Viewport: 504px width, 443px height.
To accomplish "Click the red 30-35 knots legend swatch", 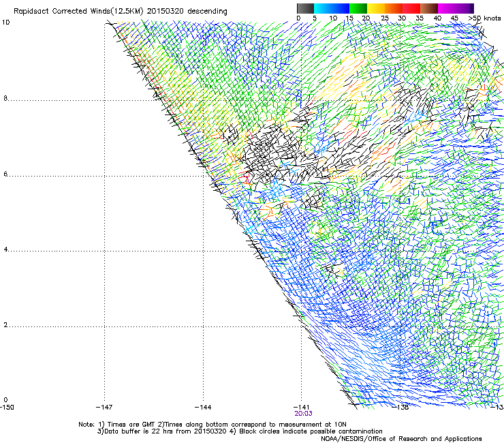I will [411, 8].
